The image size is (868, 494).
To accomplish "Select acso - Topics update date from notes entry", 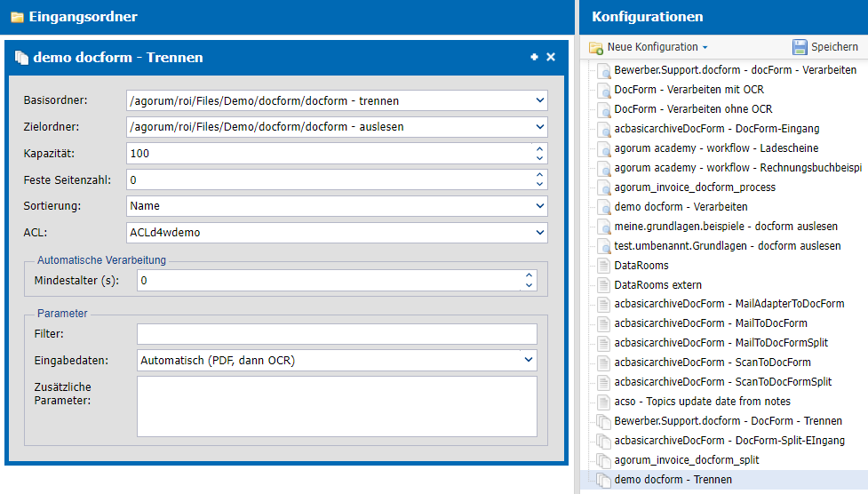I will point(702,402).
